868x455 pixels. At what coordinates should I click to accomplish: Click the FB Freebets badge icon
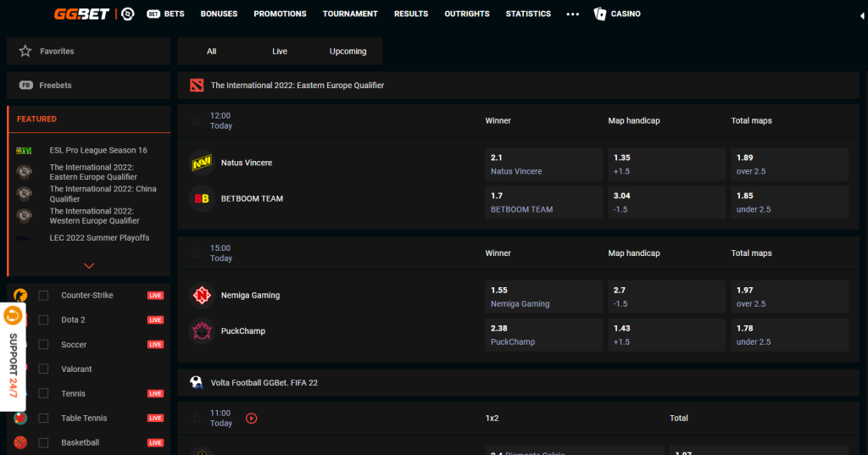tap(26, 86)
